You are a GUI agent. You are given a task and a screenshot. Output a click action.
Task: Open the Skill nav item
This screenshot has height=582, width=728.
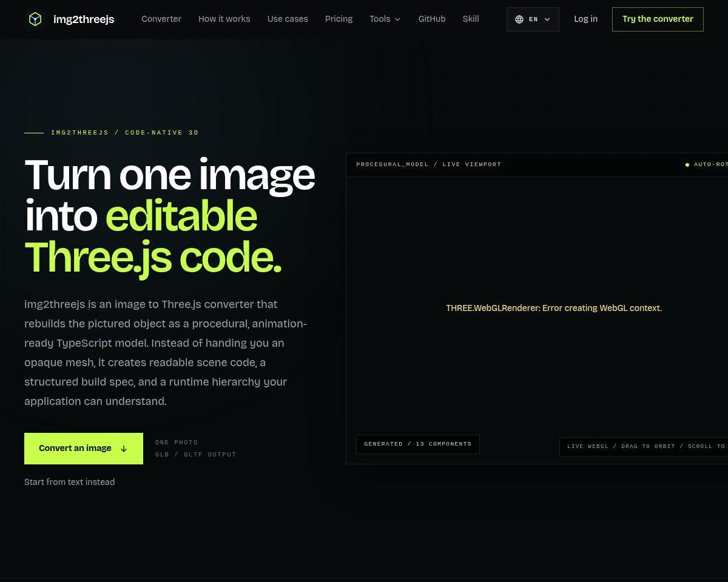tap(471, 19)
